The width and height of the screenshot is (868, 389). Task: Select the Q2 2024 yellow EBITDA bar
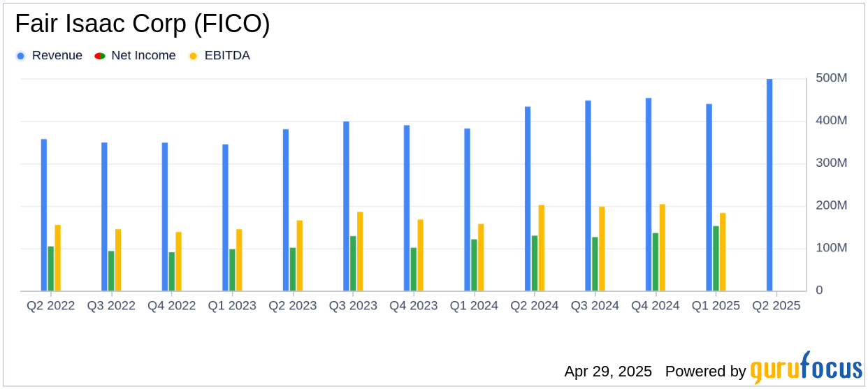(x=542, y=248)
